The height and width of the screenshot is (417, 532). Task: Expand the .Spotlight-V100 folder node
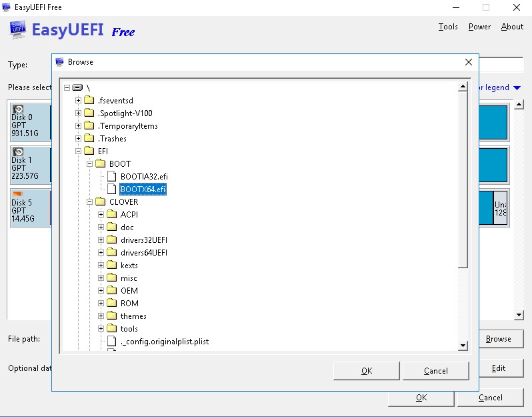[x=79, y=113]
